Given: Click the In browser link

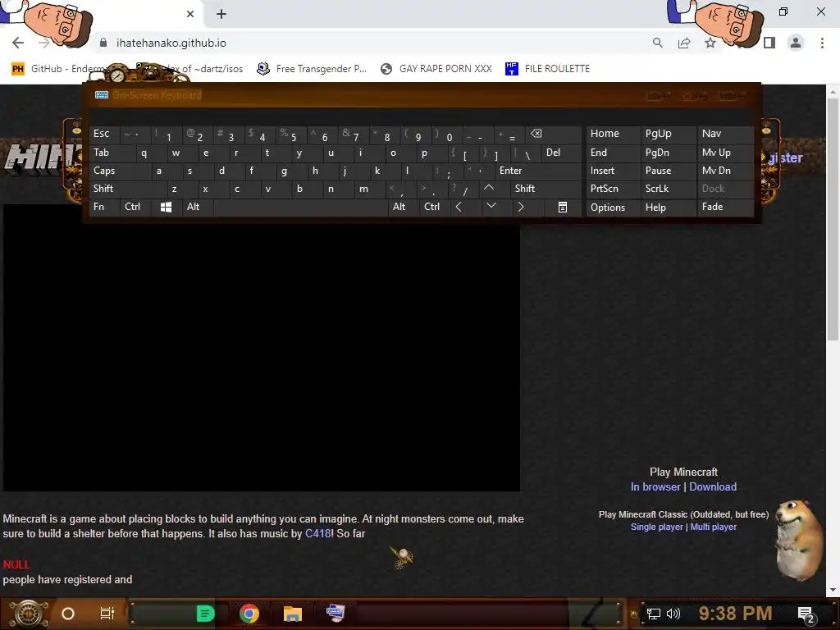Looking at the screenshot, I should 655,487.
